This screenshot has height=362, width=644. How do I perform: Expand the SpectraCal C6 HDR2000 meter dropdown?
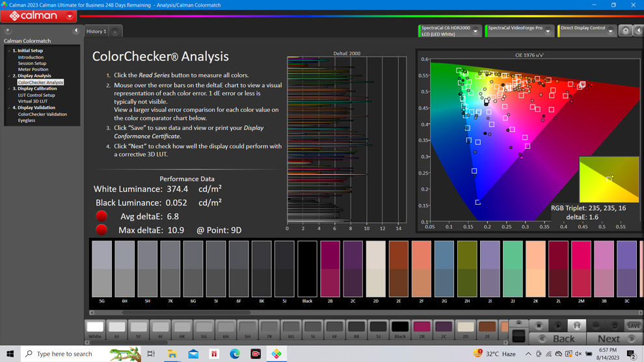coord(476,31)
